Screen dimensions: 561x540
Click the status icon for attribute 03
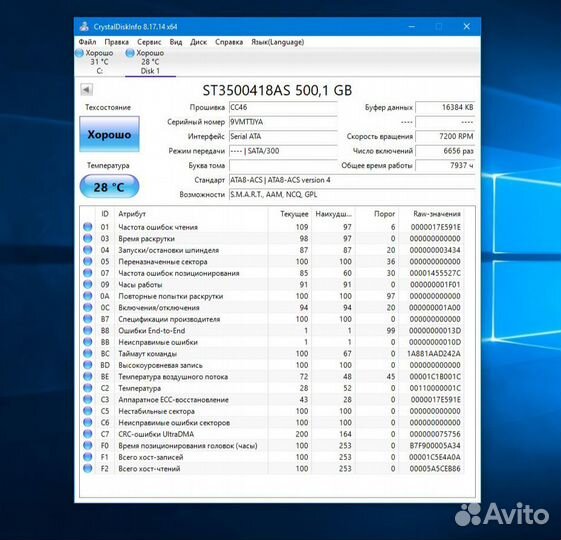88,238
